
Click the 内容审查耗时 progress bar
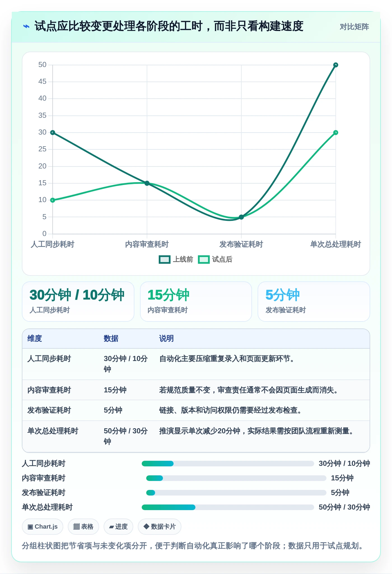(236, 478)
